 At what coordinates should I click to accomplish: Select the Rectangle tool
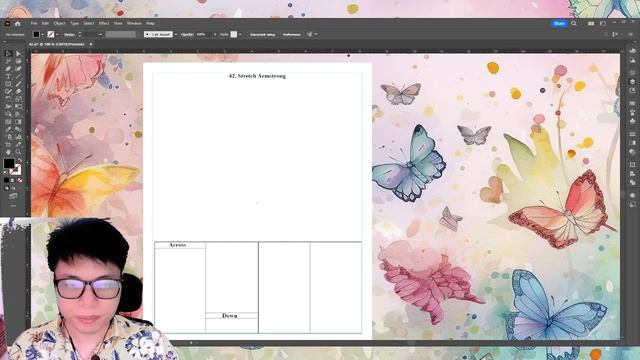click(x=8, y=84)
